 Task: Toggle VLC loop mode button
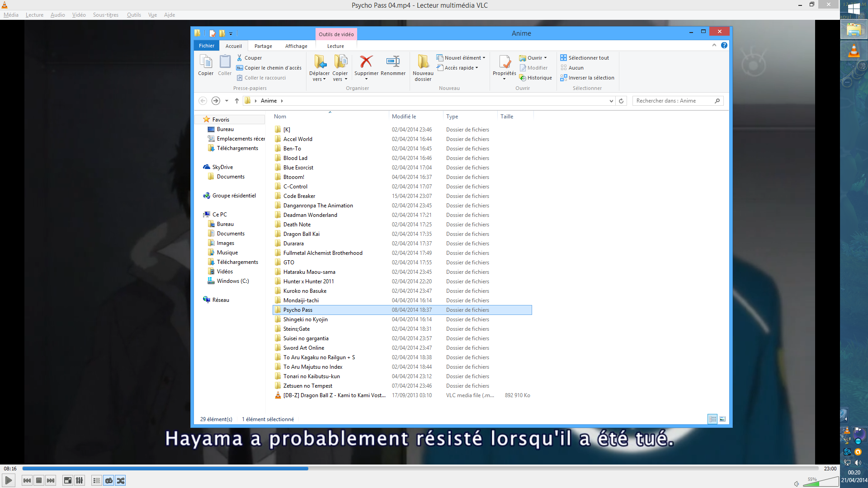pos(108,480)
